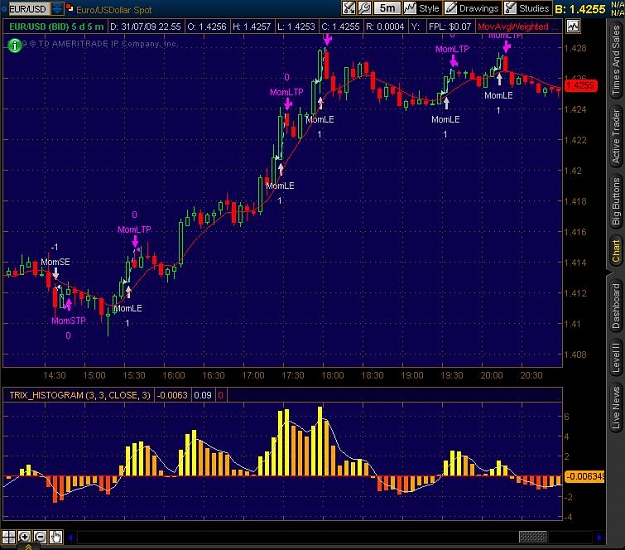This screenshot has height=550, width=625.
Task: Open the Live News side tab
Action: 616,407
